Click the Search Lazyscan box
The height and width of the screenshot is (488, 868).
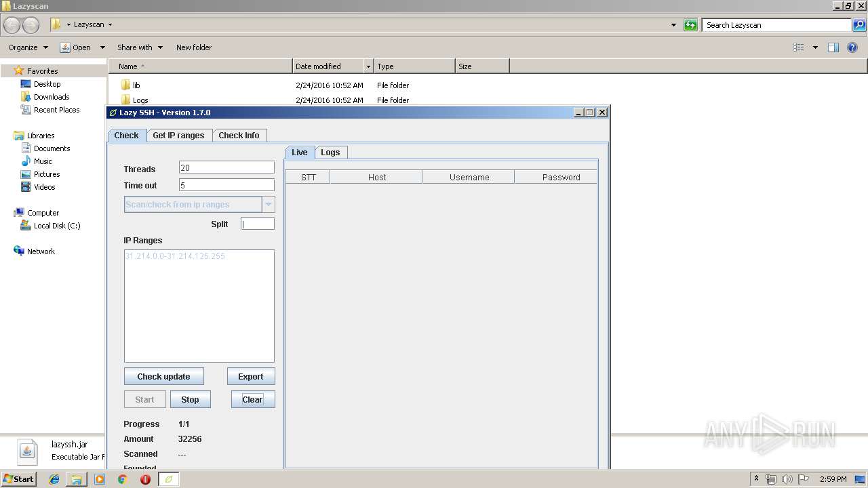tap(777, 25)
